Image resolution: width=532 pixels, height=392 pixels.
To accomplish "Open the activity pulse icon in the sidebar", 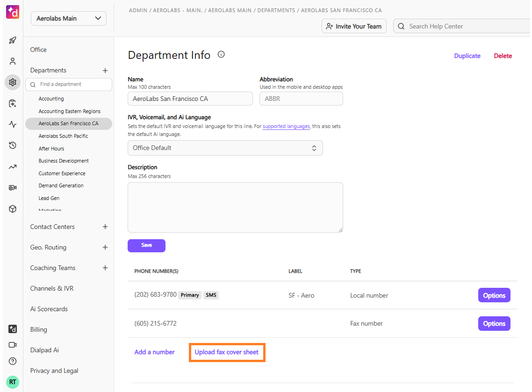I will pos(13,124).
